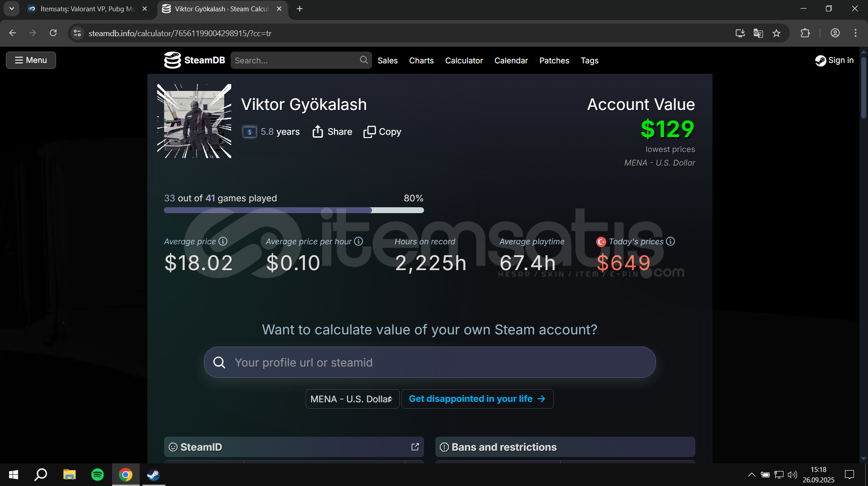868x486 pixels.
Task: Close the Viktor Gyökalash SteamDB tab
Action: pos(279,9)
